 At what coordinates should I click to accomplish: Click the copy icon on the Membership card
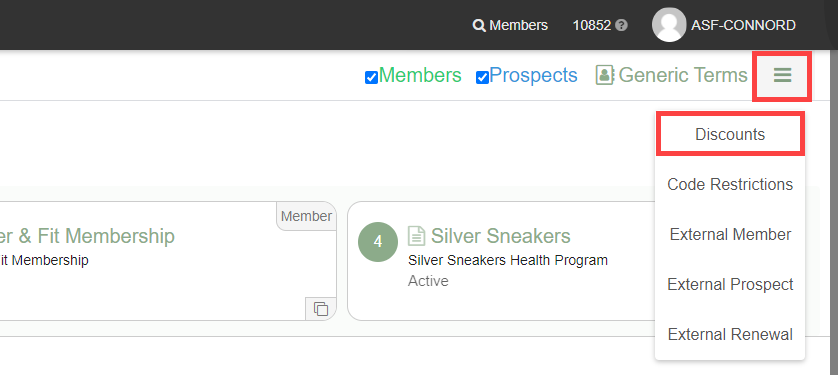click(321, 309)
